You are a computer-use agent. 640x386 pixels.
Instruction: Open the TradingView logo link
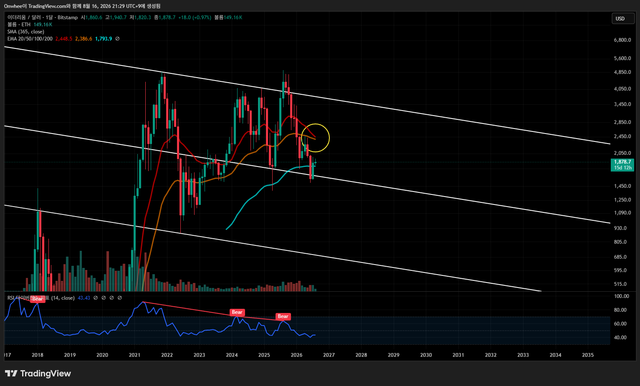38,373
